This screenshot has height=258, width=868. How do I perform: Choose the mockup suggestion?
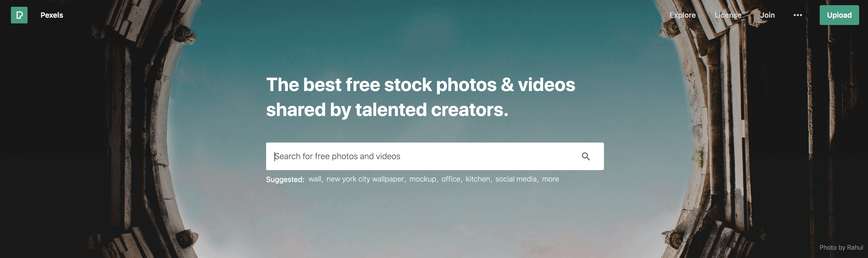click(x=423, y=179)
